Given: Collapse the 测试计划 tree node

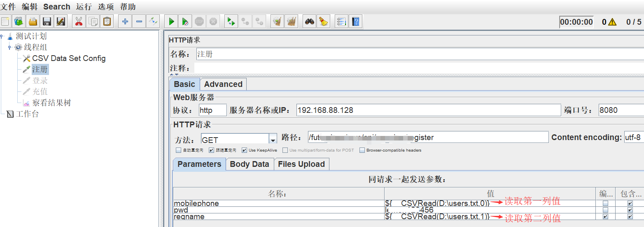Looking at the screenshot, I should click(x=2, y=36).
